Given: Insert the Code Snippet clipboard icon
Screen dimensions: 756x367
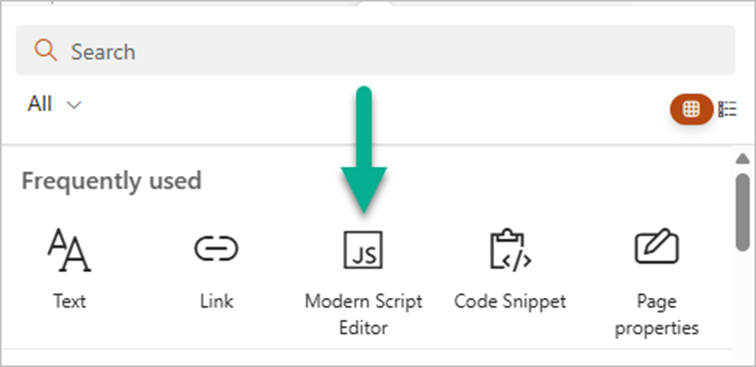Looking at the screenshot, I should [511, 249].
